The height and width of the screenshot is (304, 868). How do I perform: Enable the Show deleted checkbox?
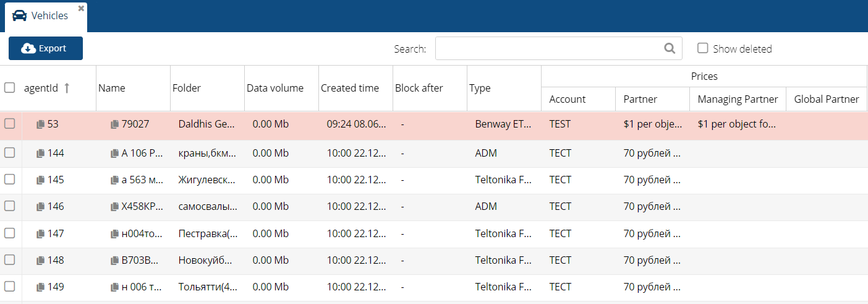pos(702,48)
